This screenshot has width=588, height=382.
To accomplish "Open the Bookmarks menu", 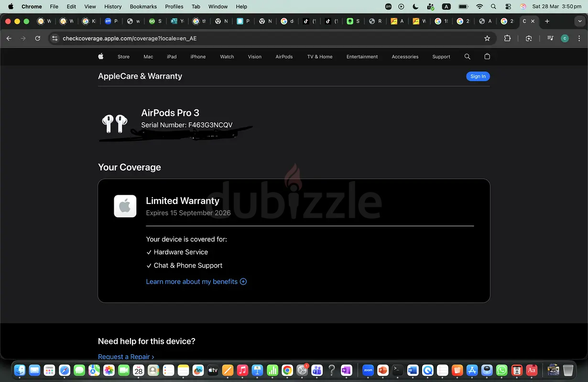I will tap(143, 7).
